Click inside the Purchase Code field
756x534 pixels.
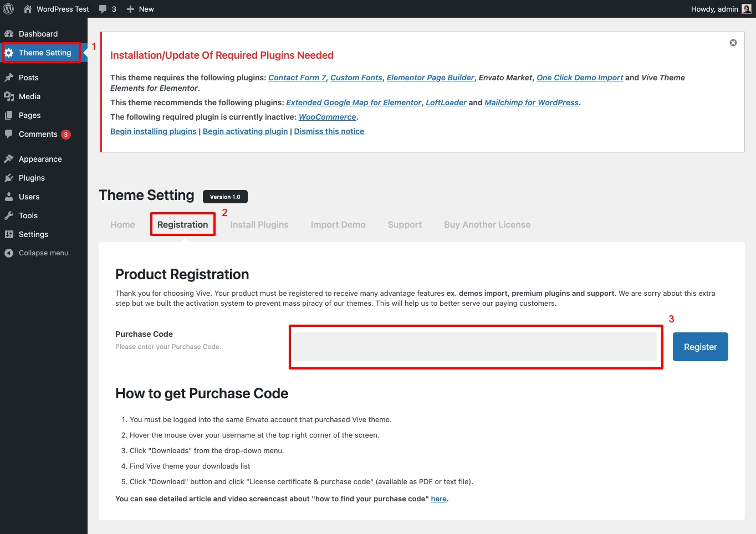[x=475, y=347]
